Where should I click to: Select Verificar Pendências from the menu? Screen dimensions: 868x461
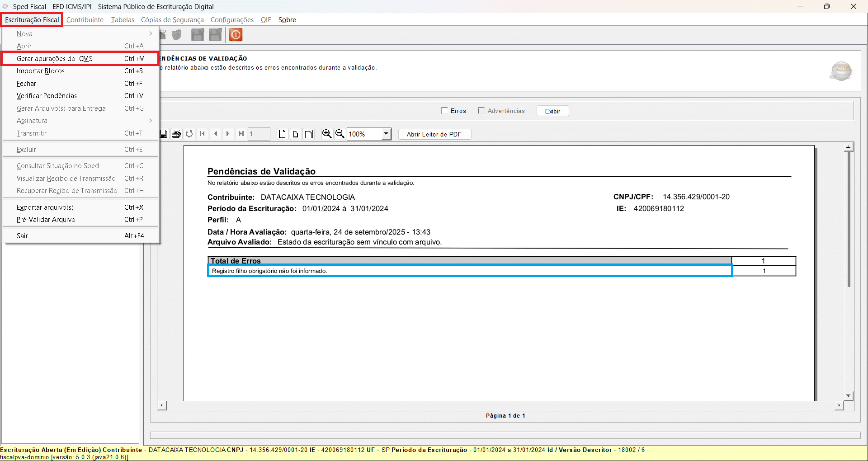click(47, 96)
